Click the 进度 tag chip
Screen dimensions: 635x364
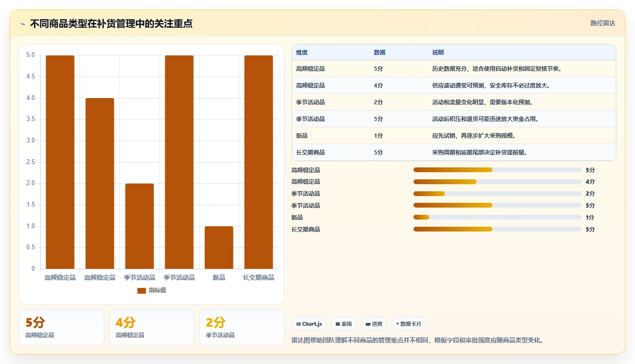(374, 324)
